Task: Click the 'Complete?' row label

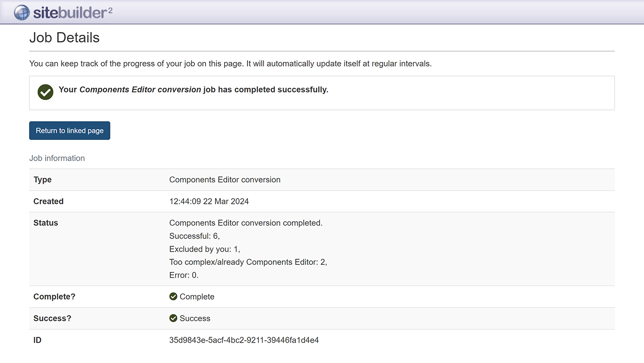Action: pyautogui.click(x=54, y=296)
